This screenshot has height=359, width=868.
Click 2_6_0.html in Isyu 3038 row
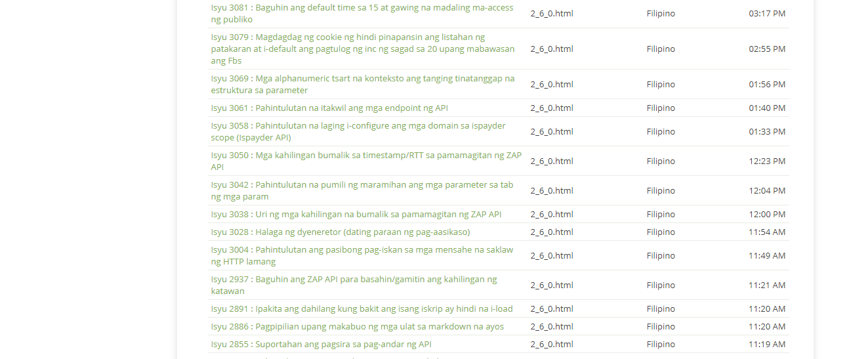pyautogui.click(x=552, y=214)
